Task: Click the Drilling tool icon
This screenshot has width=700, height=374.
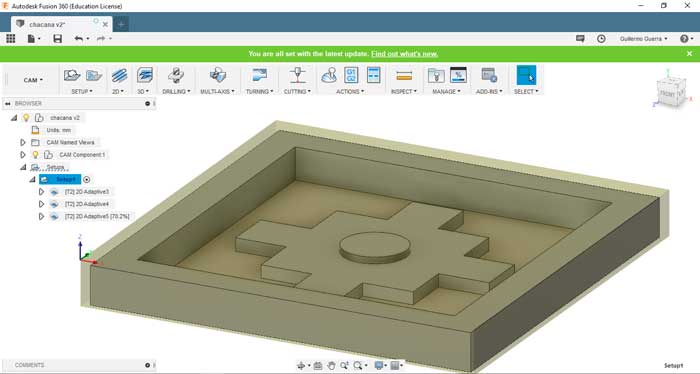Action: [175, 75]
